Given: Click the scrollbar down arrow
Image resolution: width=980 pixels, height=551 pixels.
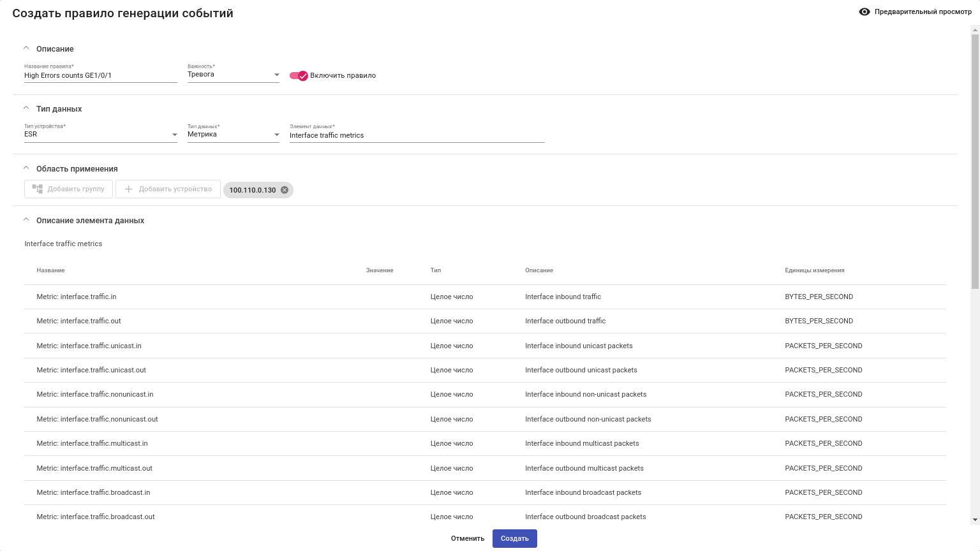Looking at the screenshot, I should (x=974, y=520).
